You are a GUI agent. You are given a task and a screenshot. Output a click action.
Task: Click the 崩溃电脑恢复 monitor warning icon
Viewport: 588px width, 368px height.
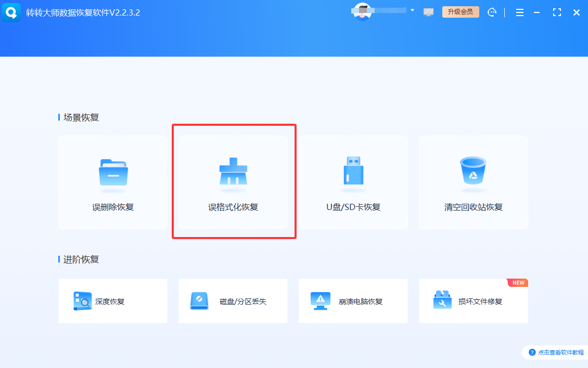click(320, 301)
